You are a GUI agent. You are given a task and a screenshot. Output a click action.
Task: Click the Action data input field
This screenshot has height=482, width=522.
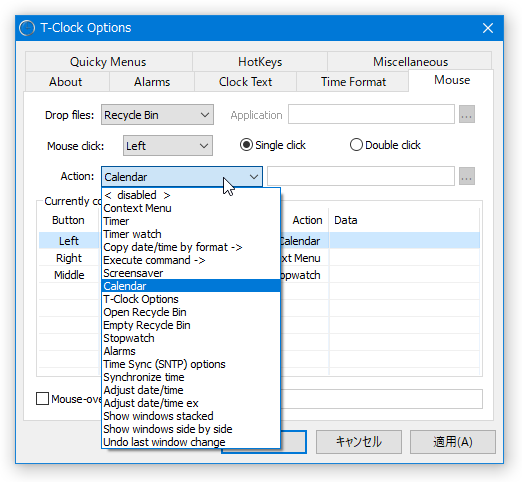361,176
